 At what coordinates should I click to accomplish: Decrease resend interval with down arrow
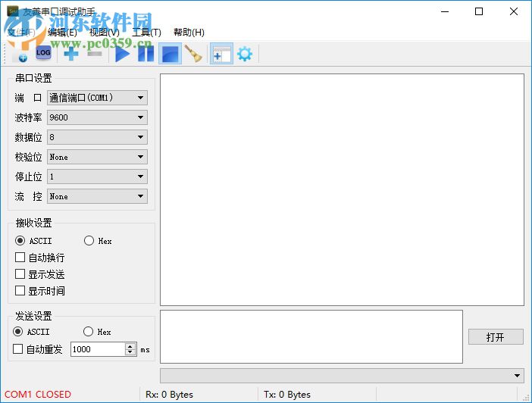(x=130, y=352)
